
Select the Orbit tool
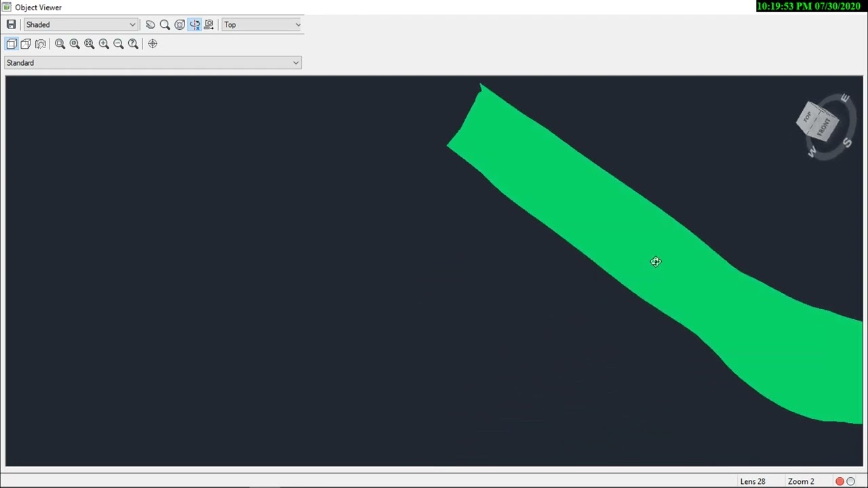(x=180, y=24)
